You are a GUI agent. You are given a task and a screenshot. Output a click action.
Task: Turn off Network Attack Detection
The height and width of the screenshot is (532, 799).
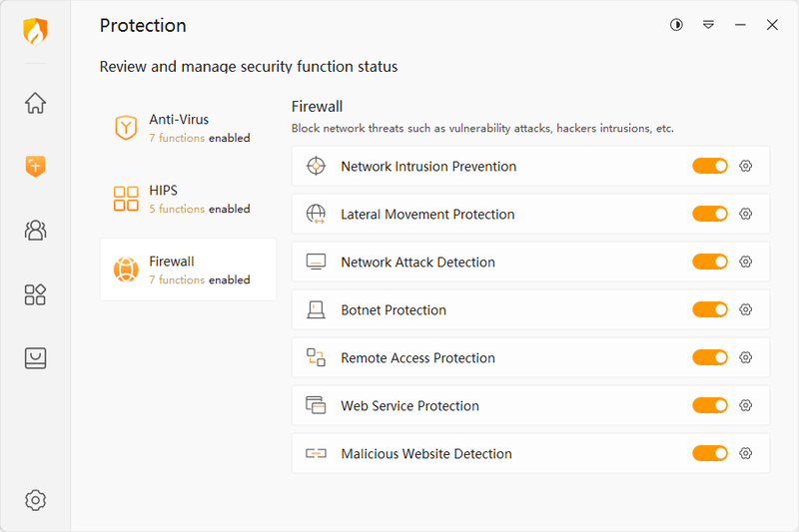tap(710, 262)
